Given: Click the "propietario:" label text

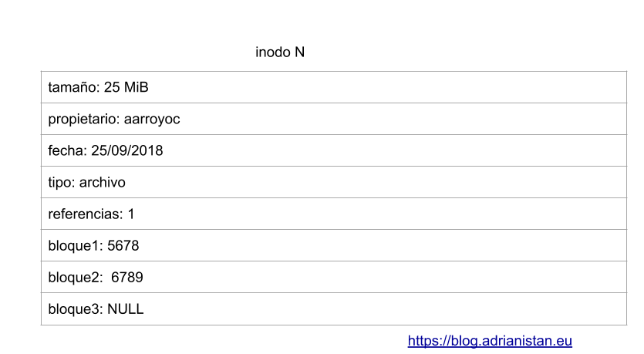Looking at the screenshot, I should [x=83, y=120].
